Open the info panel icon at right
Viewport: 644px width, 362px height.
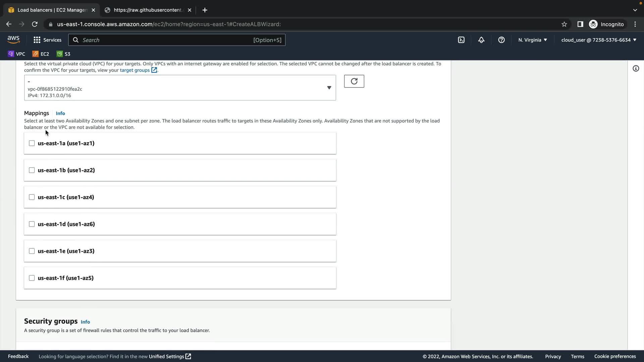coord(636,69)
